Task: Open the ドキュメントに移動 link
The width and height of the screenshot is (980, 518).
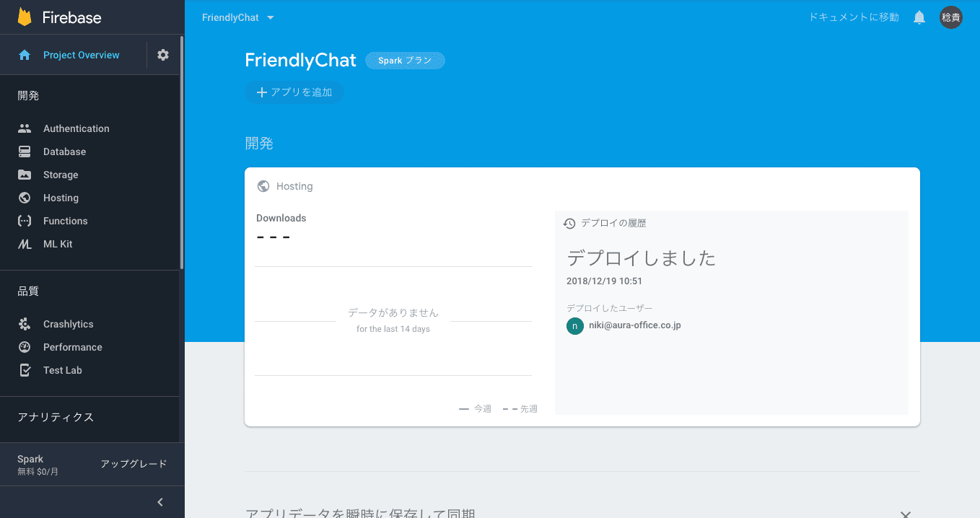Action: point(854,17)
